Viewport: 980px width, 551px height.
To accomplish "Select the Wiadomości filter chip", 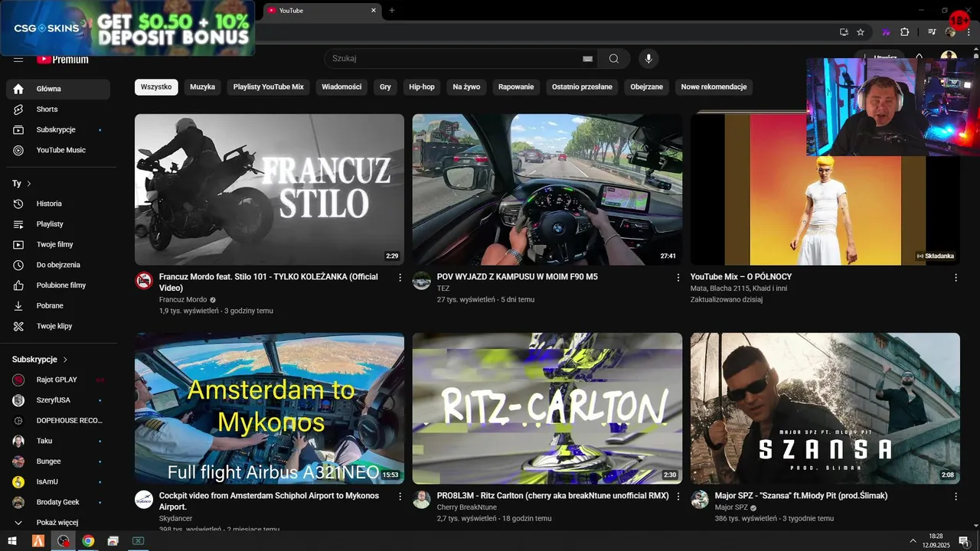I will [x=341, y=87].
